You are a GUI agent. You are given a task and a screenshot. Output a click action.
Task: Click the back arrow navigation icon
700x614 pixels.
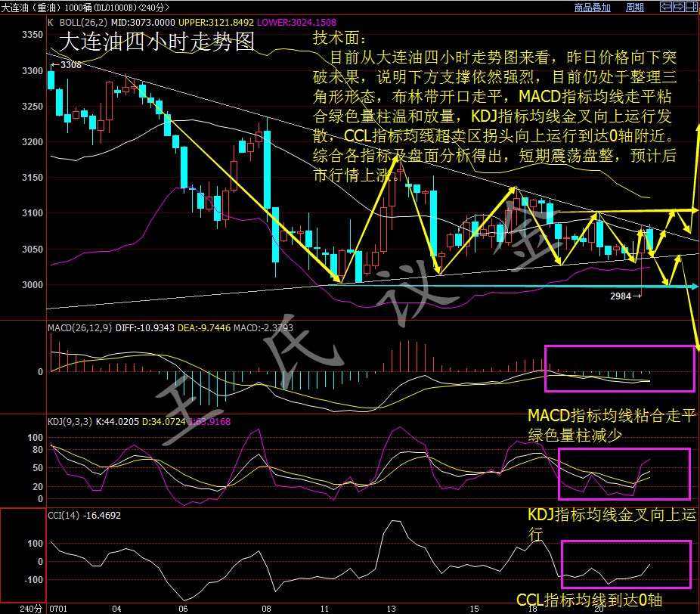[x=666, y=7]
